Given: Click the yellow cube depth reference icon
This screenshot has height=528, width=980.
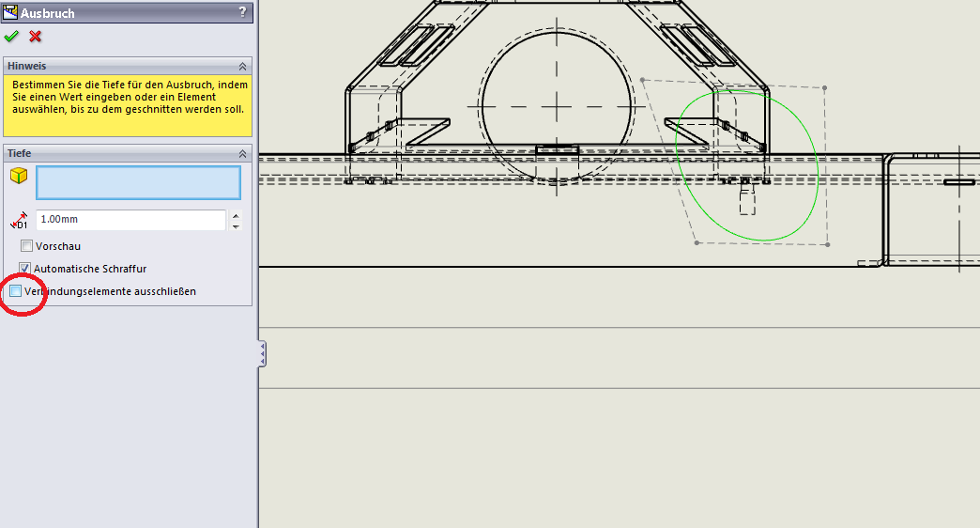Looking at the screenshot, I should pyautogui.click(x=19, y=176).
